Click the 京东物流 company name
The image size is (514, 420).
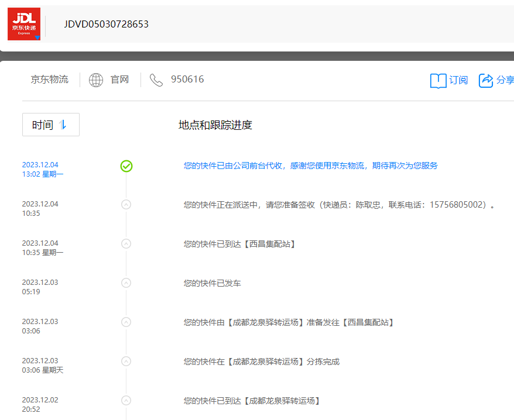pyautogui.click(x=50, y=80)
